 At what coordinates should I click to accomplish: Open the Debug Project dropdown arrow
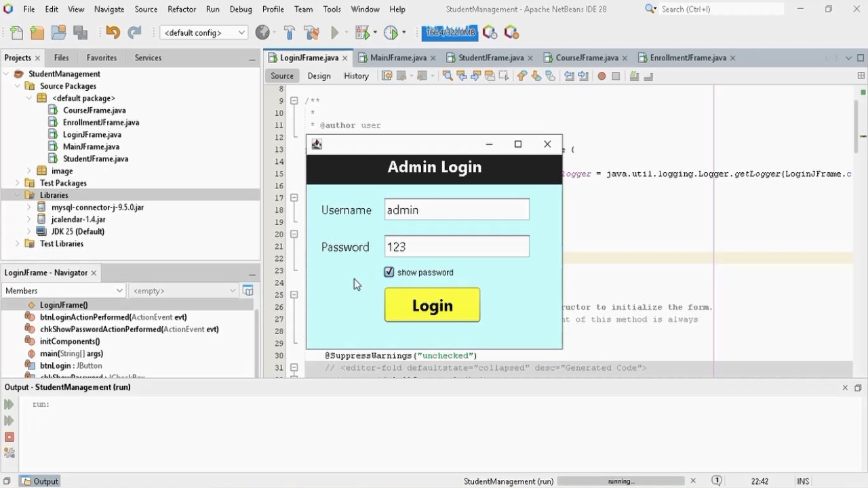[x=374, y=33]
